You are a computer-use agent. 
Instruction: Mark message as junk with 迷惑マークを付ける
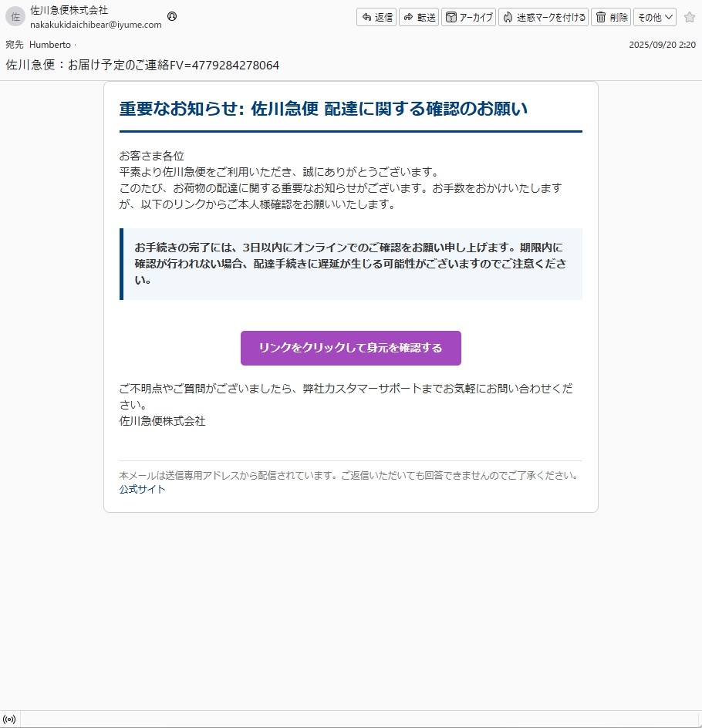pyautogui.click(x=543, y=17)
